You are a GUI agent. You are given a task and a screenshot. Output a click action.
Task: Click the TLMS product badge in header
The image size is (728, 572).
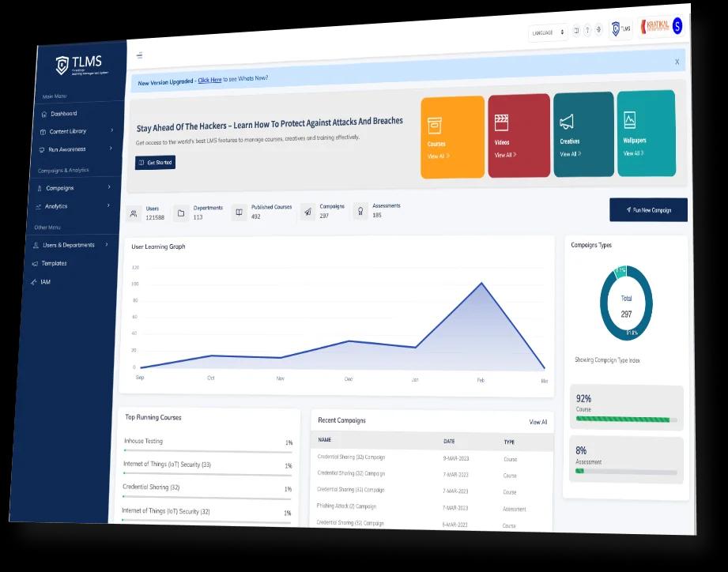coord(620,28)
